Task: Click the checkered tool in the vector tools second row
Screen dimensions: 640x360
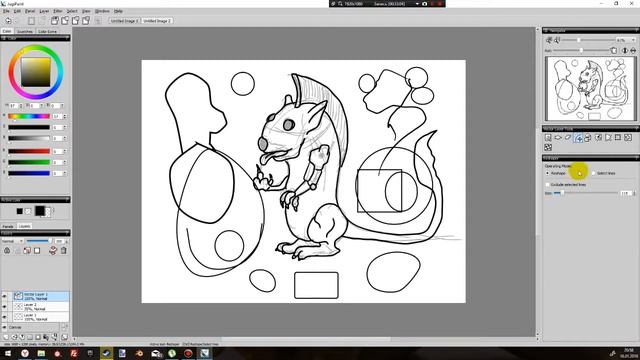Action: pyautogui.click(x=548, y=147)
